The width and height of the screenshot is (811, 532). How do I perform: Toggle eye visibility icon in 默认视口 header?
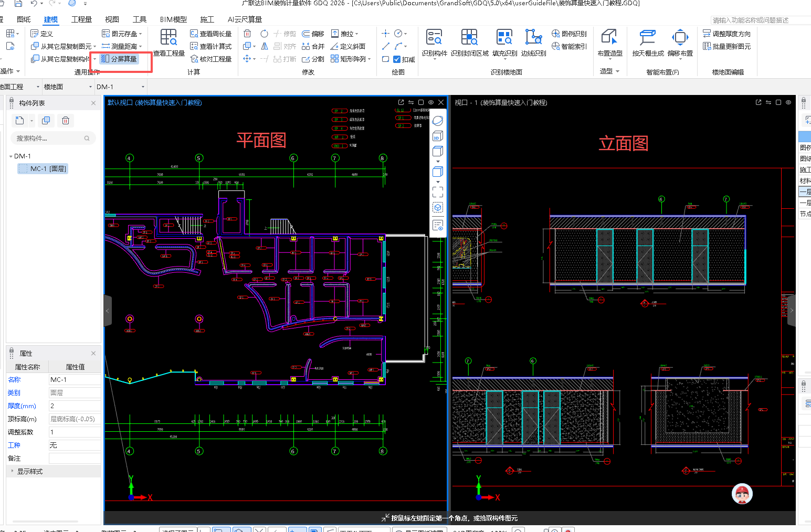click(431, 102)
